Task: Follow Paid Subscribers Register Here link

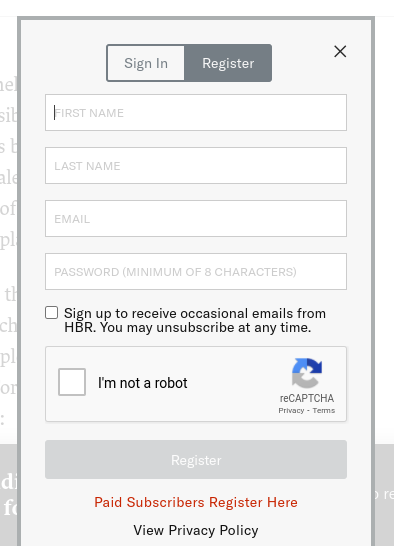Action: point(196,502)
